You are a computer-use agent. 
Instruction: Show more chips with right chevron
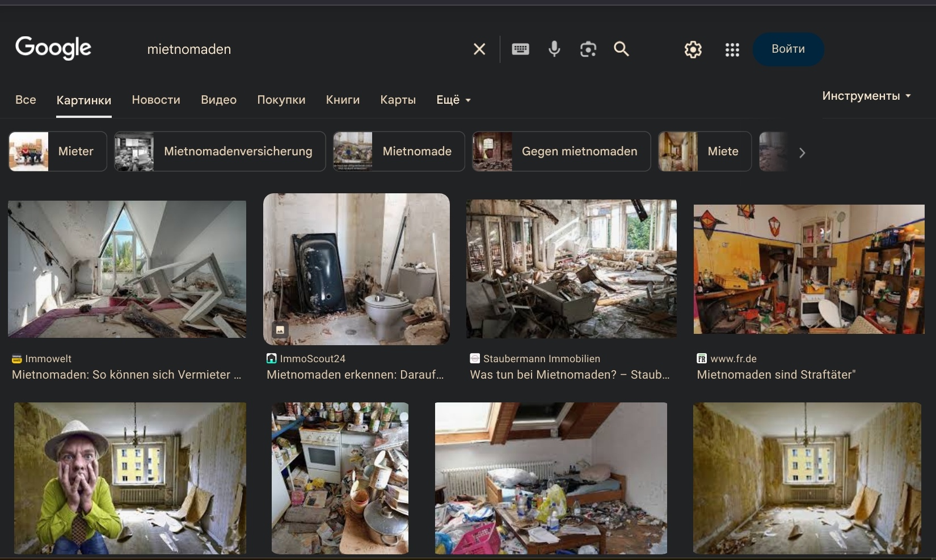click(802, 152)
